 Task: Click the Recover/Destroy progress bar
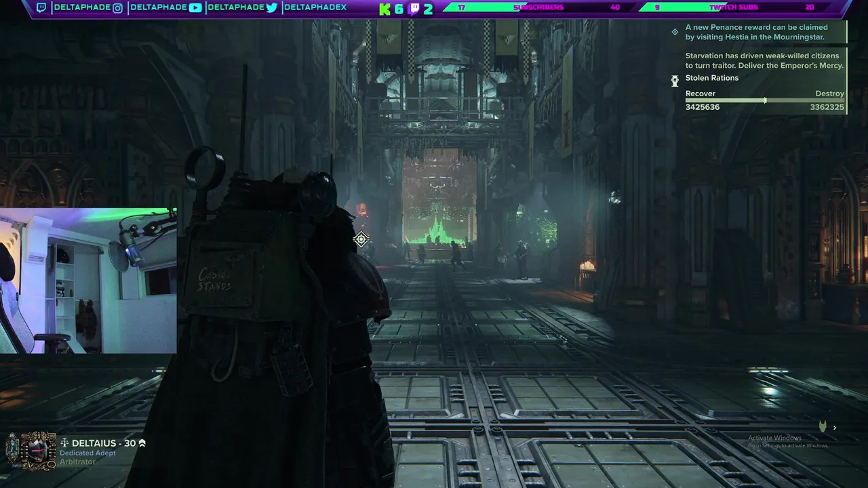(765, 100)
